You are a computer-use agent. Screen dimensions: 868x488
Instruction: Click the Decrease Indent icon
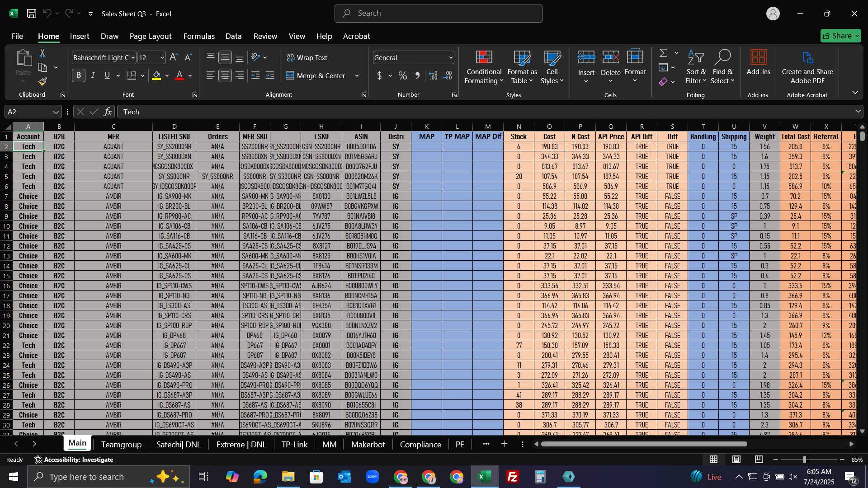tap(255, 75)
